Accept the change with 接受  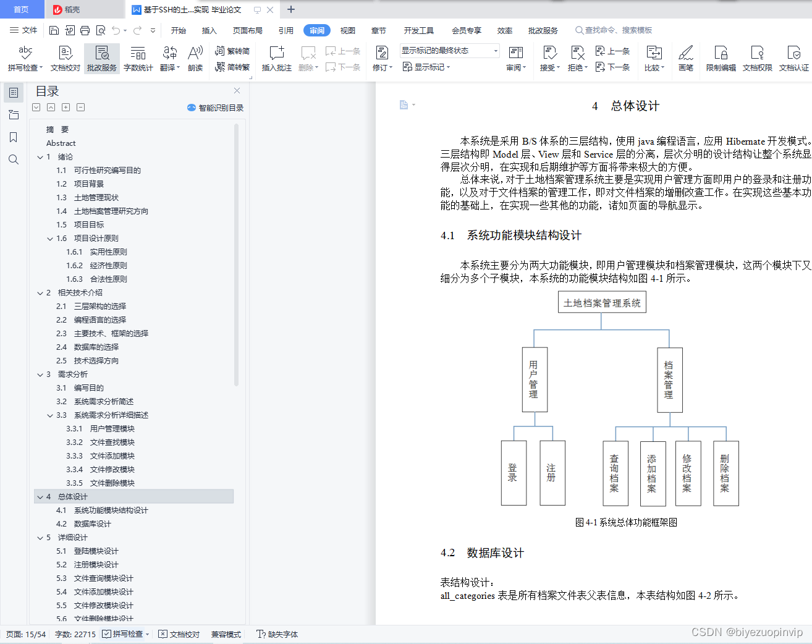point(549,59)
